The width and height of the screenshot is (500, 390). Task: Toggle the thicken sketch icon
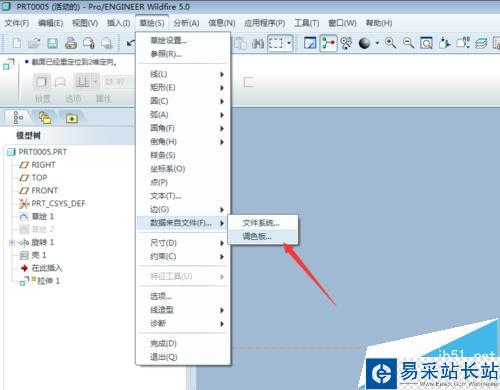point(248,82)
